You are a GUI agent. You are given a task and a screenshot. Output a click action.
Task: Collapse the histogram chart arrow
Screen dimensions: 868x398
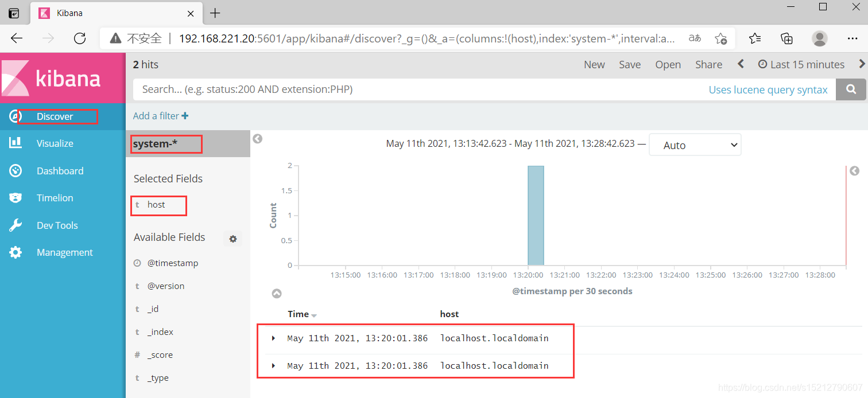tap(277, 294)
